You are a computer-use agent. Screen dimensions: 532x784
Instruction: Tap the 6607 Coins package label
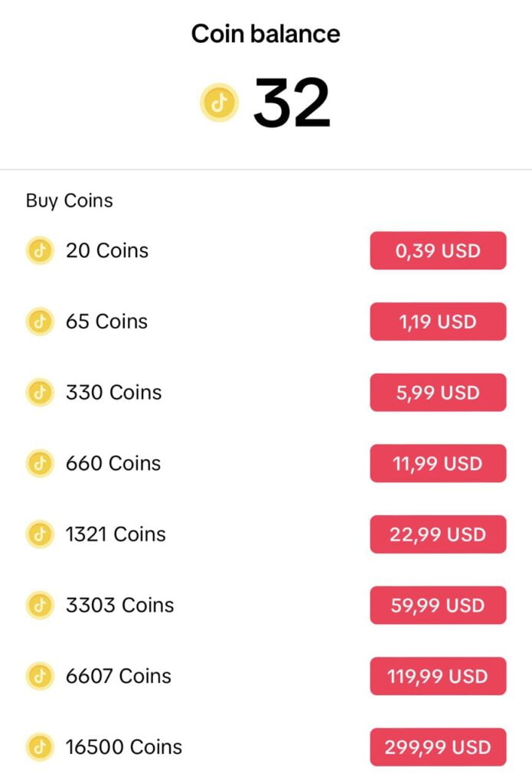tap(119, 676)
